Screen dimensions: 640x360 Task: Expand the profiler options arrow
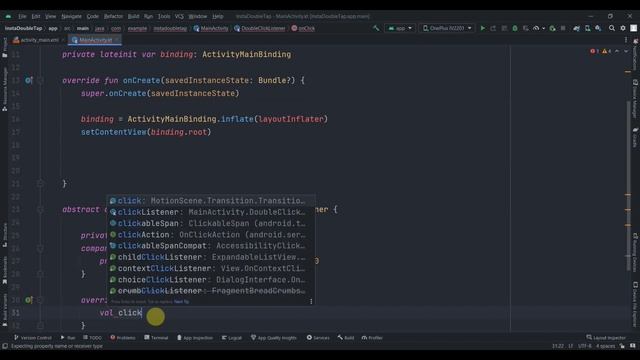point(543,28)
